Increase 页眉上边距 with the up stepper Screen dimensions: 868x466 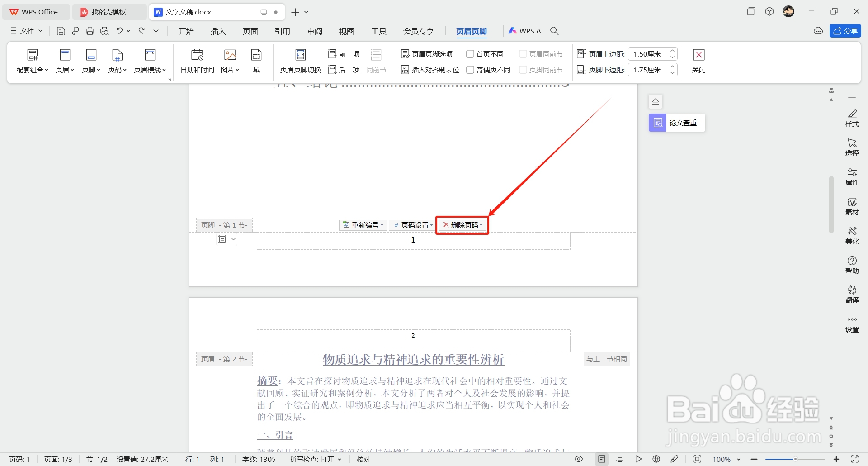(x=673, y=51)
